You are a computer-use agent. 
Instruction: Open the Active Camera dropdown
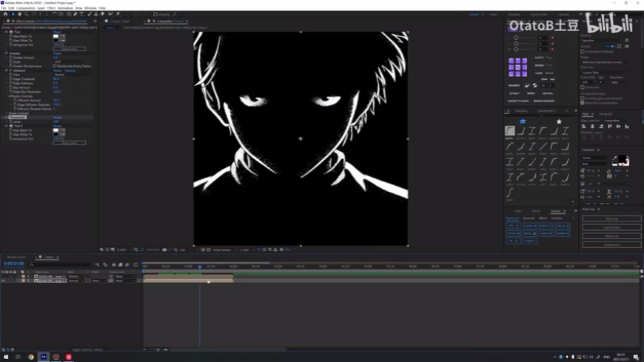224,249
